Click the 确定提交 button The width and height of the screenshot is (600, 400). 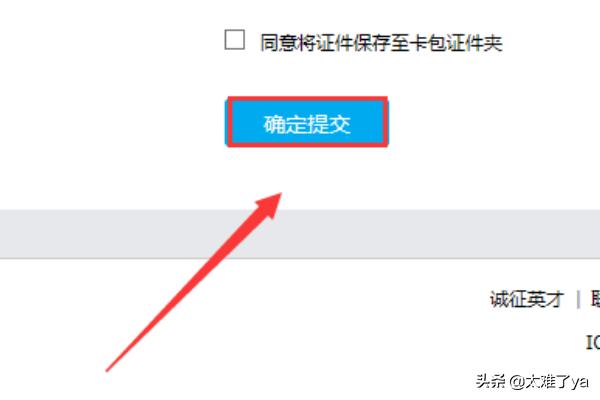(x=307, y=122)
